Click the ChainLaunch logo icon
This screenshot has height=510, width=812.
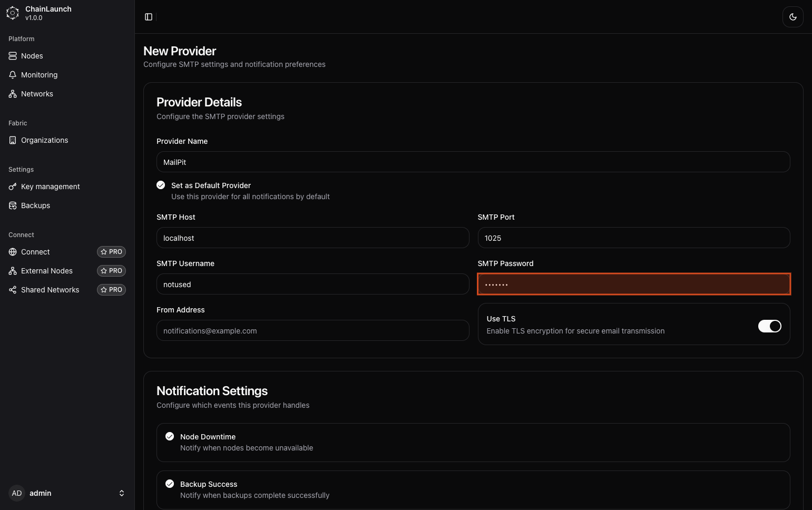point(13,13)
